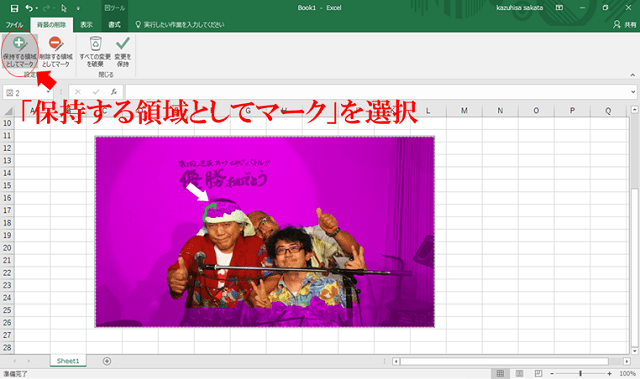Screen dimensions: 640x379
Task: Select row 28 header
Action: pos(7,348)
